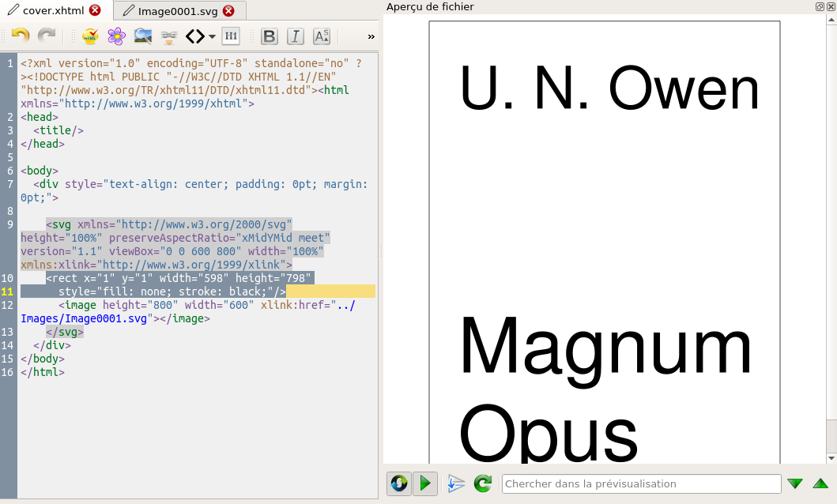Click the Images/Image0001.svg href path in code
837x504 pixels.
[x=84, y=318]
